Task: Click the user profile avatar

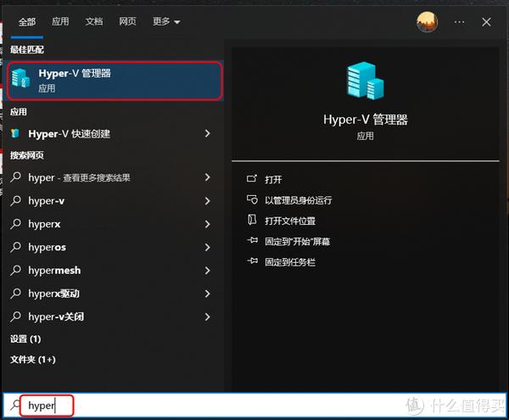Action: pyautogui.click(x=427, y=22)
